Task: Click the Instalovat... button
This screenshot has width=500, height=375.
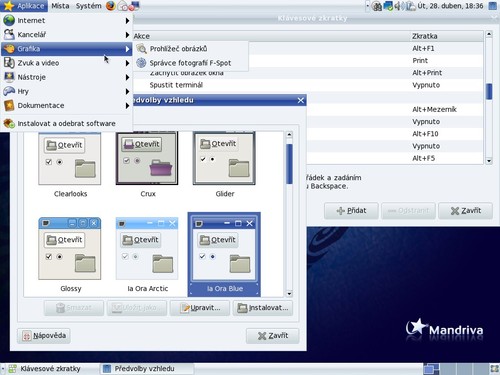Action: (263, 308)
